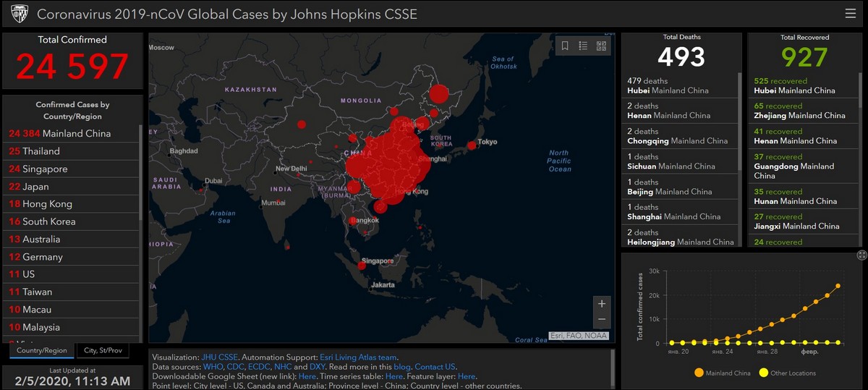Select US row with 11 cases
This screenshot has width=868, height=390.
[x=72, y=274]
